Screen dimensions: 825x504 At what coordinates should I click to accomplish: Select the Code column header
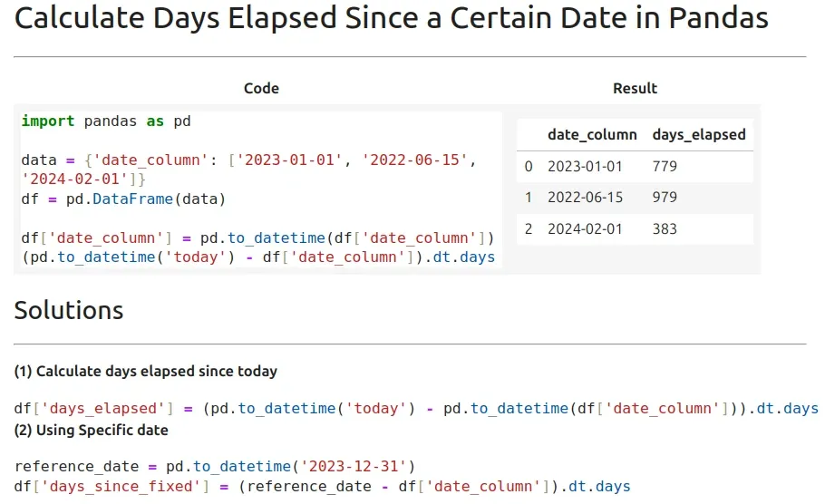[261, 88]
